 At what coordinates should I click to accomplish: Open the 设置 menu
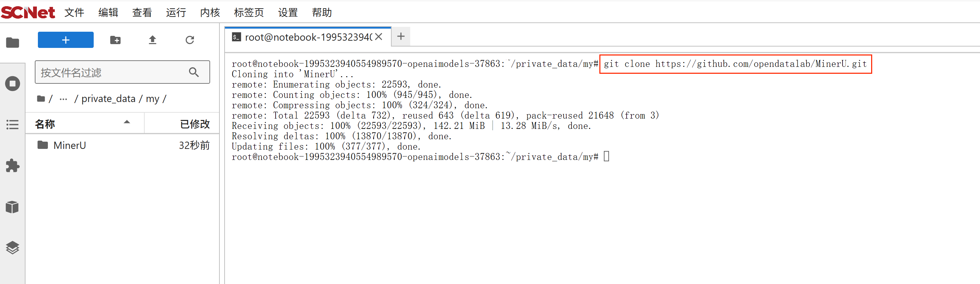point(287,12)
